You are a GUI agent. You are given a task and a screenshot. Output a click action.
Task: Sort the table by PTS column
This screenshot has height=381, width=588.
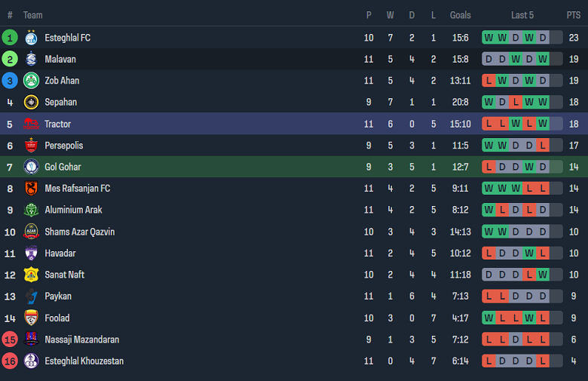[573, 15]
